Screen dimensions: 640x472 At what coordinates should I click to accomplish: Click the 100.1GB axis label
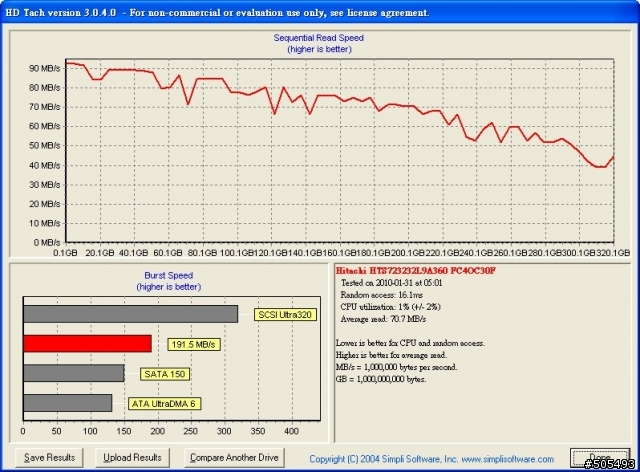(237, 253)
